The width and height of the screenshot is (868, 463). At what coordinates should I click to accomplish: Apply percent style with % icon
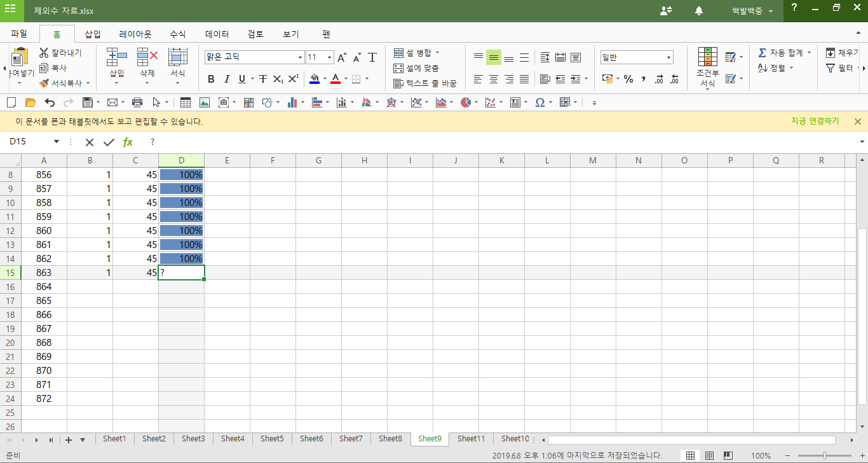[628, 79]
